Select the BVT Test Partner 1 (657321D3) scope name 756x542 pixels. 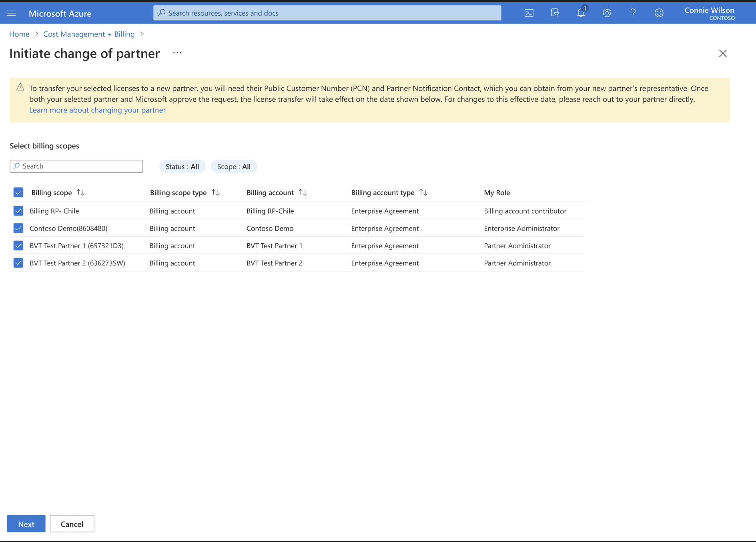pyautogui.click(x=76, y=246)
